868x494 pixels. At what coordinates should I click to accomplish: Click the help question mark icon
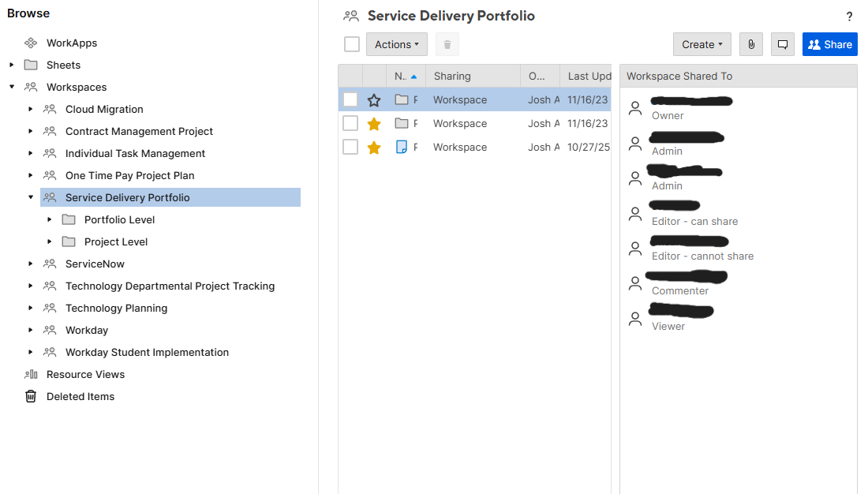(849, 17)
